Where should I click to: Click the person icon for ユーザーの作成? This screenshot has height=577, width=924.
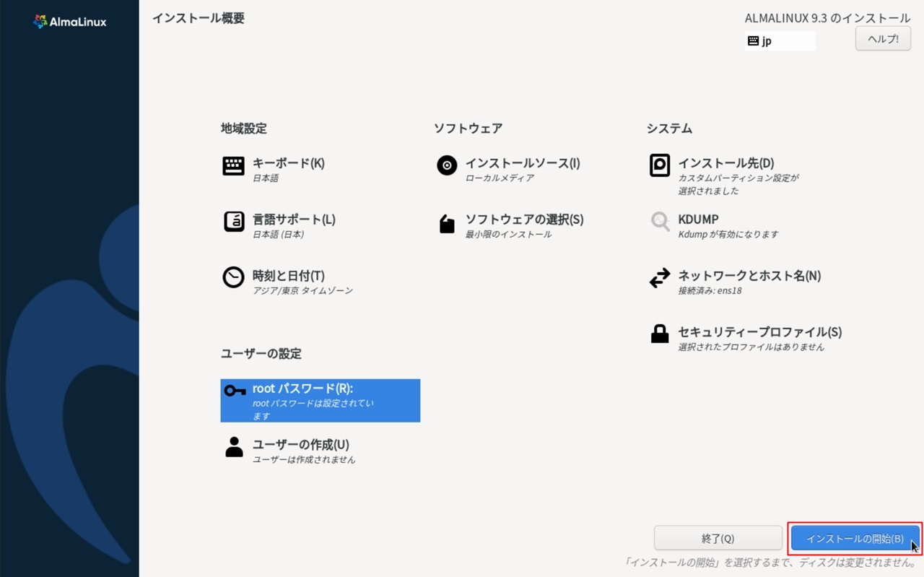[x=234, y=447]
